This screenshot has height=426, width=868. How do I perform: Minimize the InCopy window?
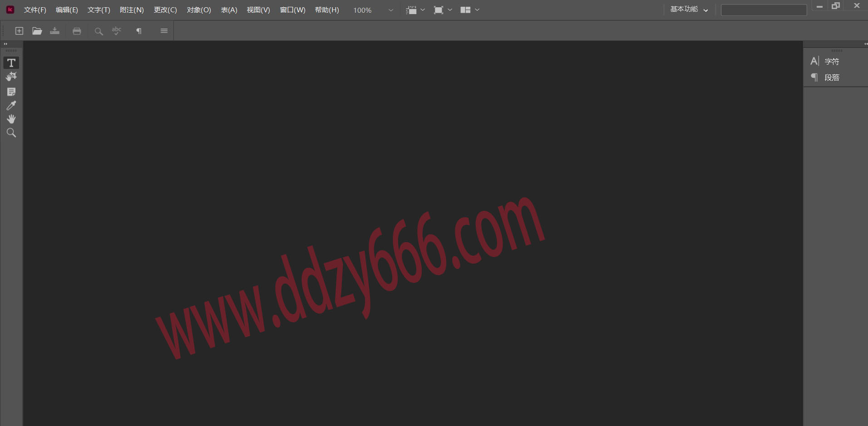tap(819, 6)
